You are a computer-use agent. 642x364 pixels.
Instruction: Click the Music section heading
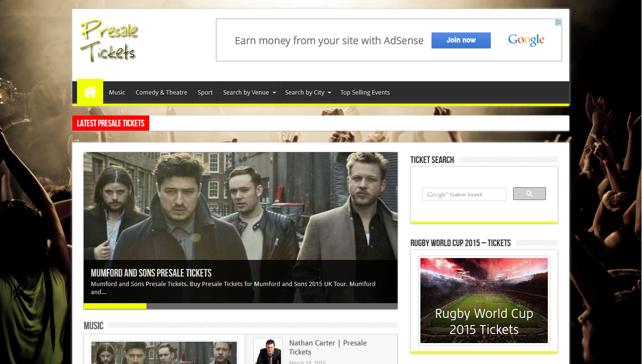[94, 326]
